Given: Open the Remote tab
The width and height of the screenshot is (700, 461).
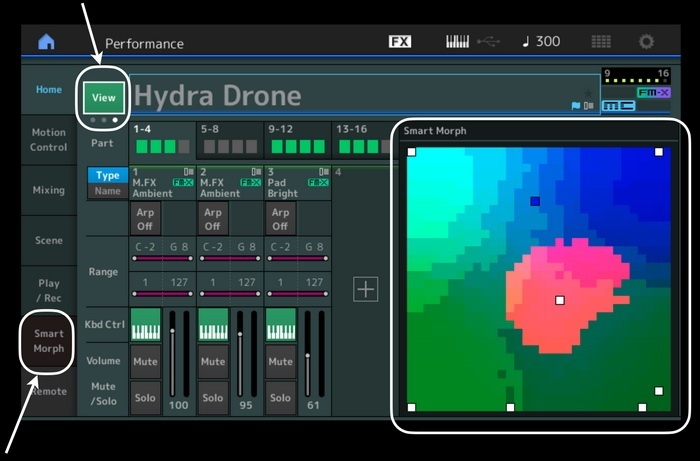Looking at the screenshot, I should point(49,392).
